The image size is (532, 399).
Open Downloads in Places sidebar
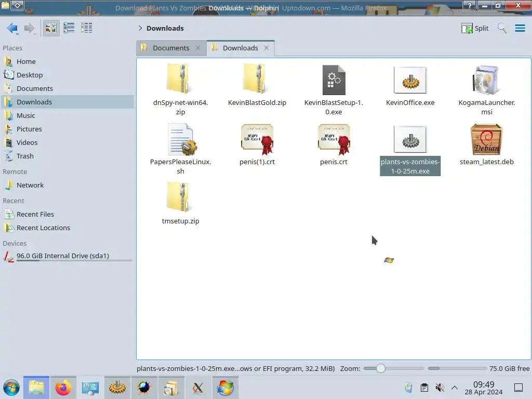click(68, 102)
